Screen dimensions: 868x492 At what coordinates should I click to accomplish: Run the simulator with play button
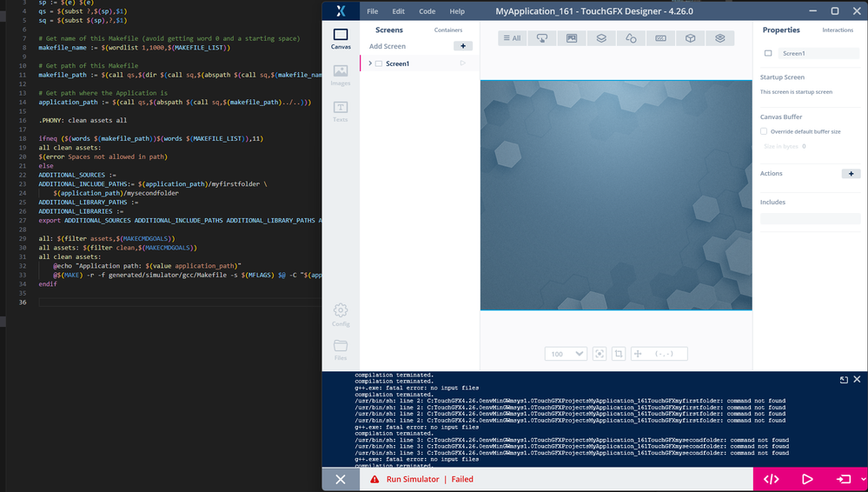pos(807,479)
